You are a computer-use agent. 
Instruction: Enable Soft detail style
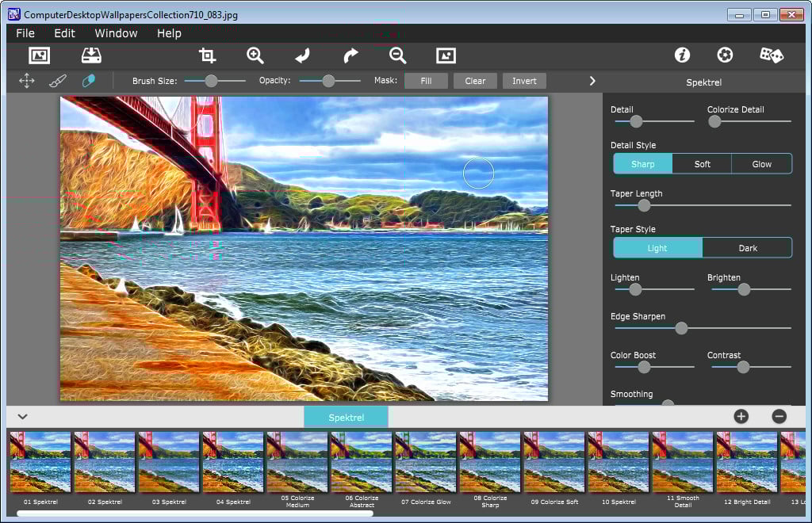tap(702, 164)
